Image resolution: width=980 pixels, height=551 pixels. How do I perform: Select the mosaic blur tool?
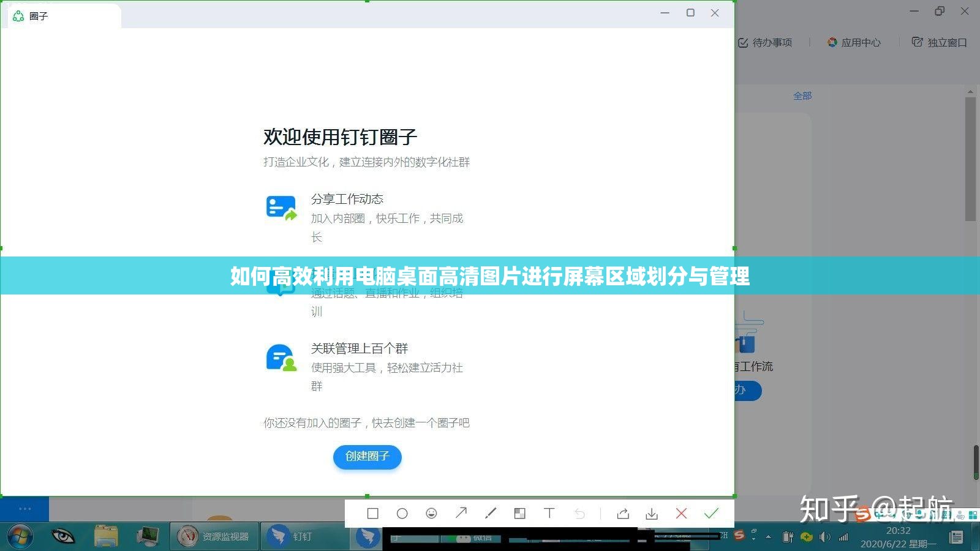coord(519,514)
